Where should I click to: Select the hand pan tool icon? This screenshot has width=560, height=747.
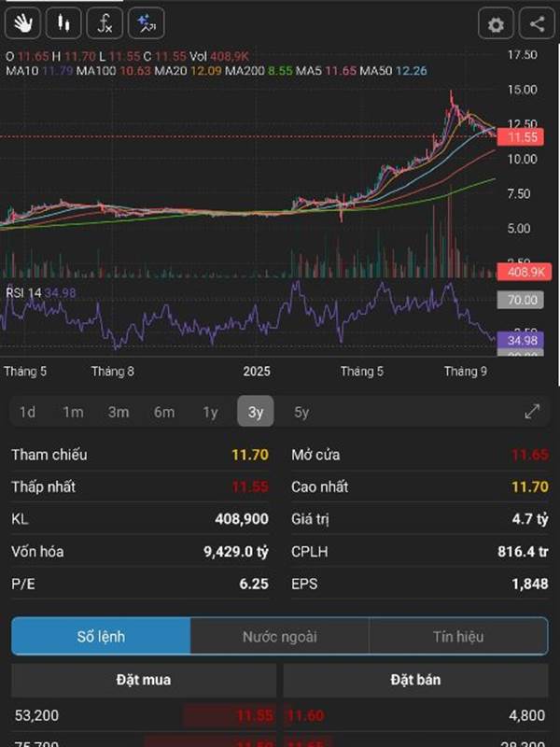click(x=22, y=22)
